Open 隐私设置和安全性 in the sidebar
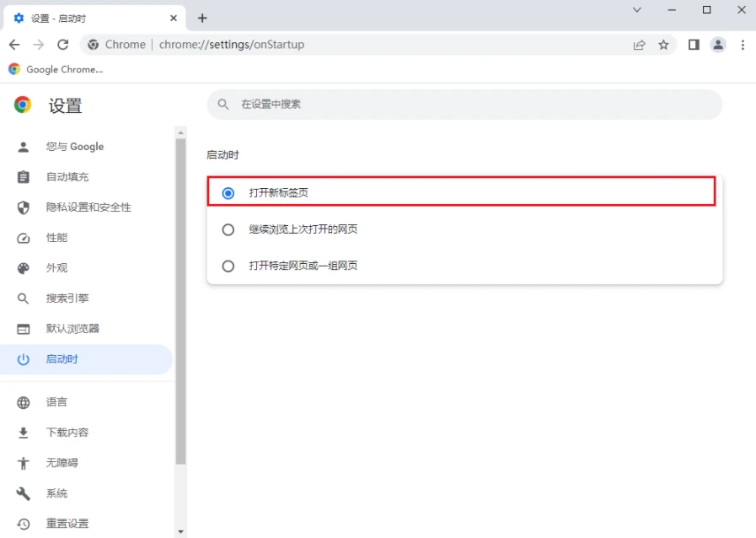756x538 pixels. [88, 207]
